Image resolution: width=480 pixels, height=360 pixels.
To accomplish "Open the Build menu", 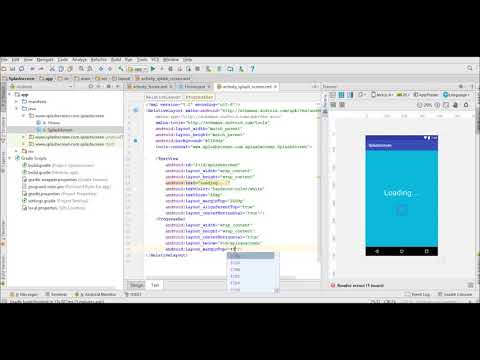I will (x=116, y=60).
